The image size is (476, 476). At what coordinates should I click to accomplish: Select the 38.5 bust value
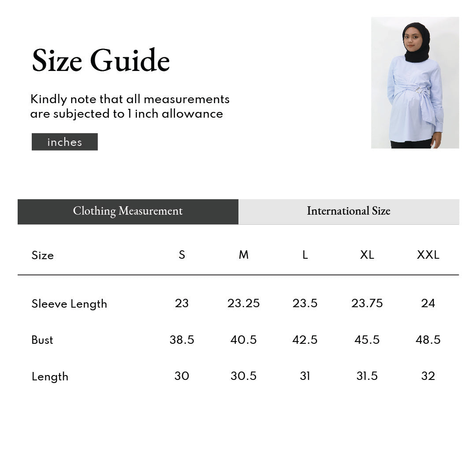[x=182, y=340]
